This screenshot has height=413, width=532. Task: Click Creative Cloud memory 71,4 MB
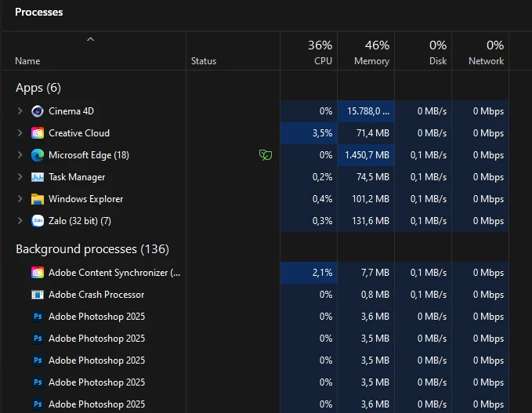coord(373,133)
